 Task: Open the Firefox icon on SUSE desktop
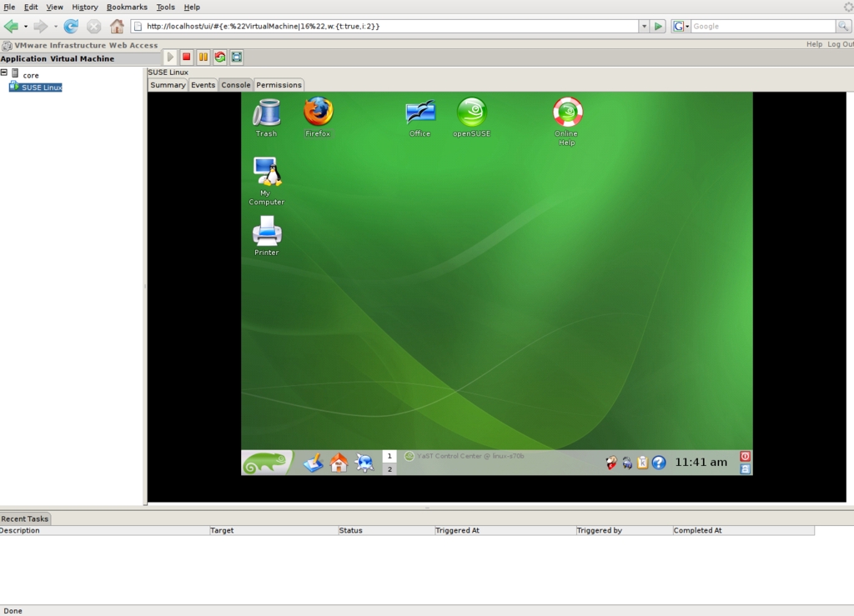[x=318, y=113]
